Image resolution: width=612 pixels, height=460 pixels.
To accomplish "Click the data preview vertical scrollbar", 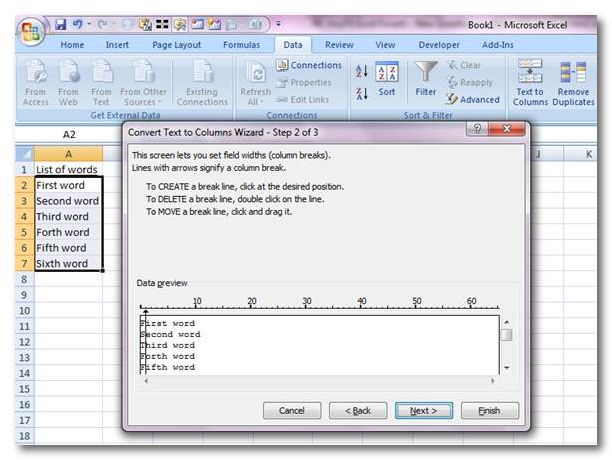I will 506,345.
